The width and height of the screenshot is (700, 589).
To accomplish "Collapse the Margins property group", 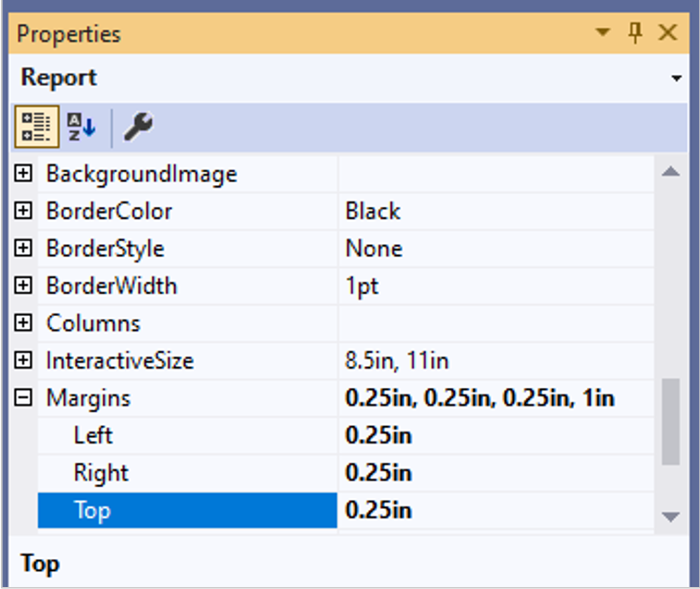I will click(x=23, y=398).
